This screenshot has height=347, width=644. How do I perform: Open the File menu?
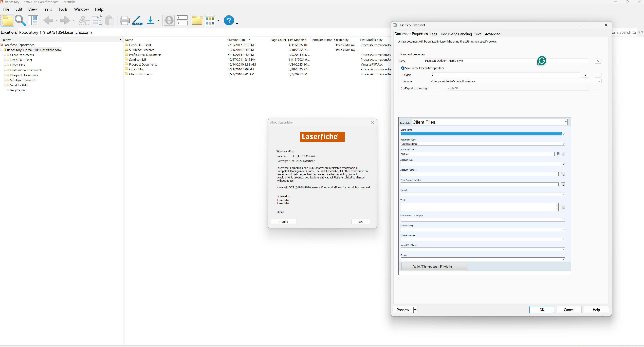6,9
